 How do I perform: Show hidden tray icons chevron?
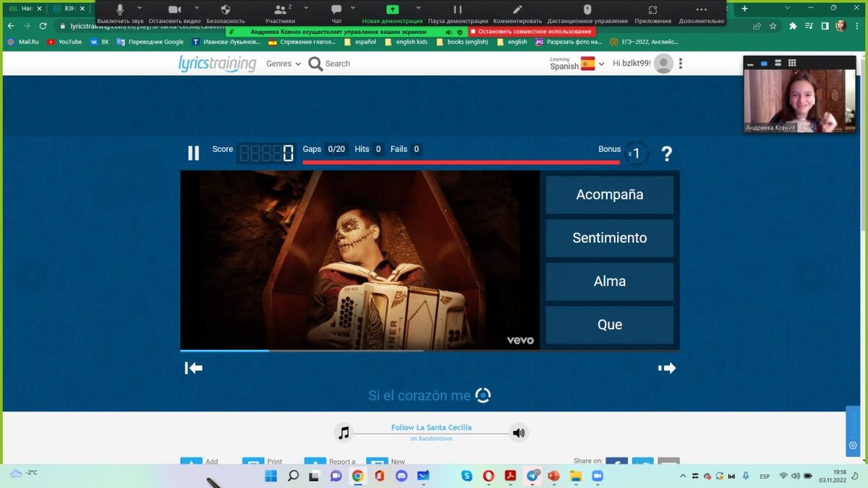(684, 476)
